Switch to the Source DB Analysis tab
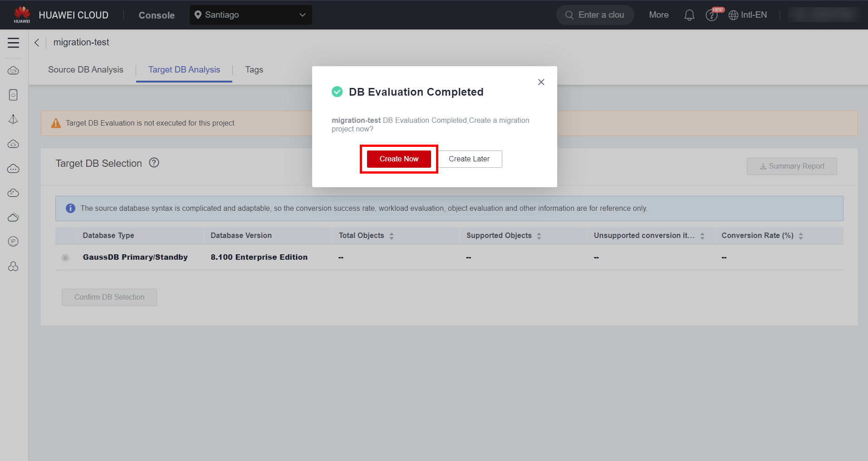 coord(86,70)
